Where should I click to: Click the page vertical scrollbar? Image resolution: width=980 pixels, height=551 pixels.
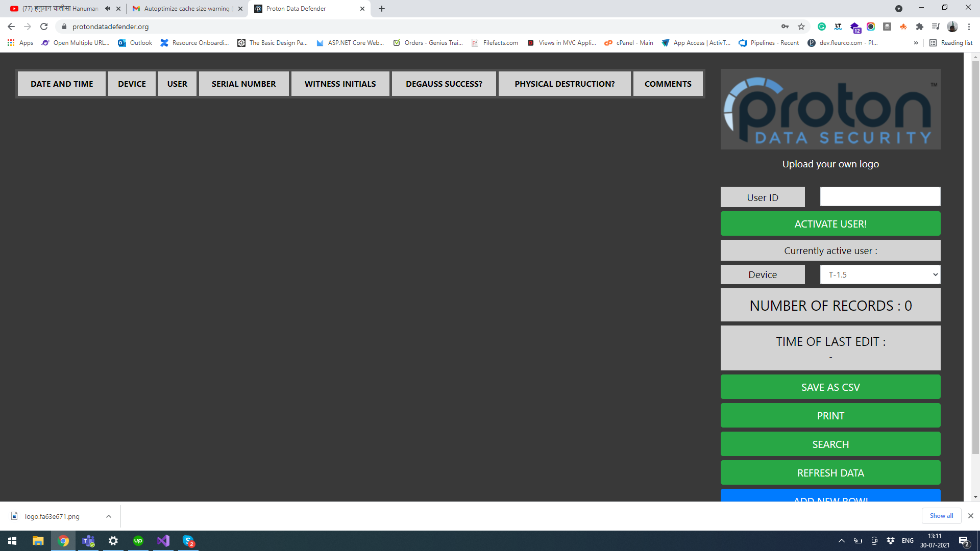975,255
